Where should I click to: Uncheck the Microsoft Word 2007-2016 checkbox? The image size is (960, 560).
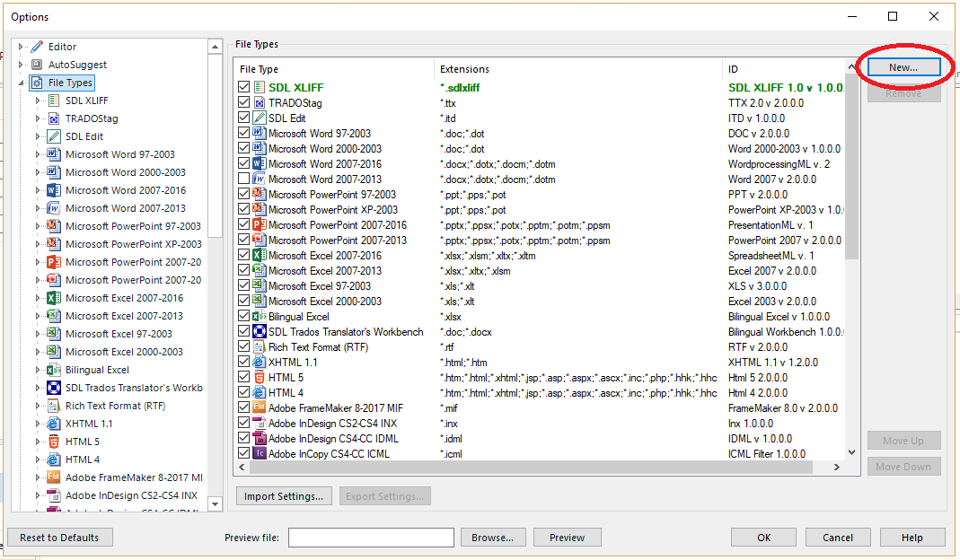point(243,164)
